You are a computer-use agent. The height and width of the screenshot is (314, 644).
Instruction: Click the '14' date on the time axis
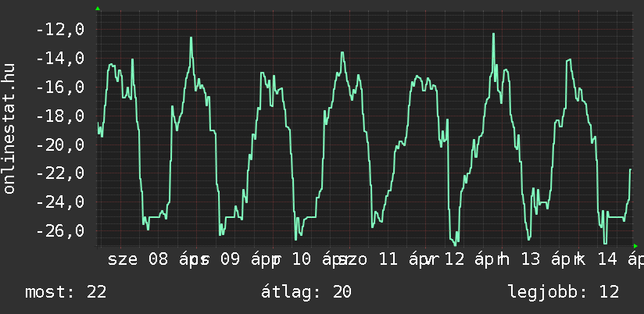pos(603,259)
